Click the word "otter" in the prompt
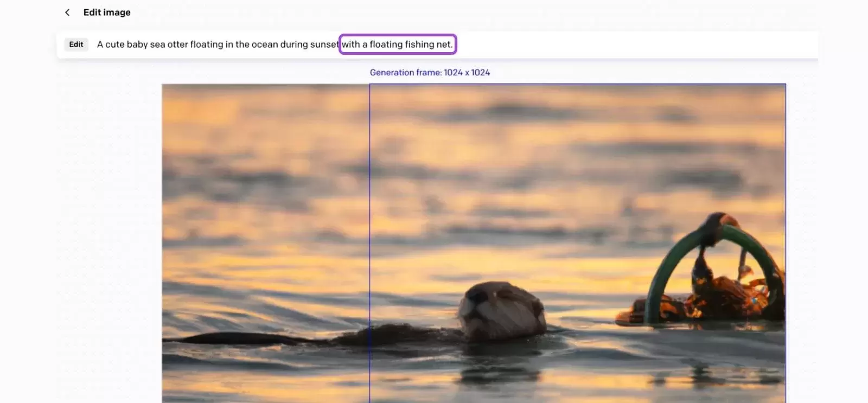868x403 pixels. [177, 44]
